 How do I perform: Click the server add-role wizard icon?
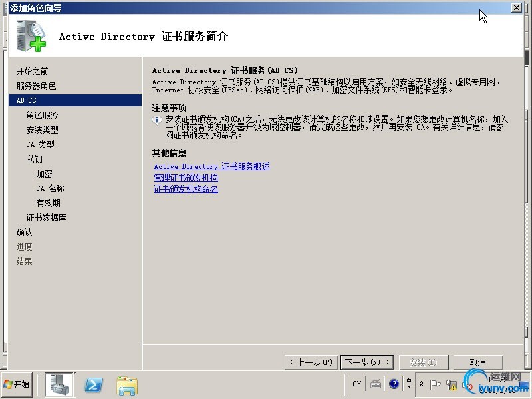[31, 35]
